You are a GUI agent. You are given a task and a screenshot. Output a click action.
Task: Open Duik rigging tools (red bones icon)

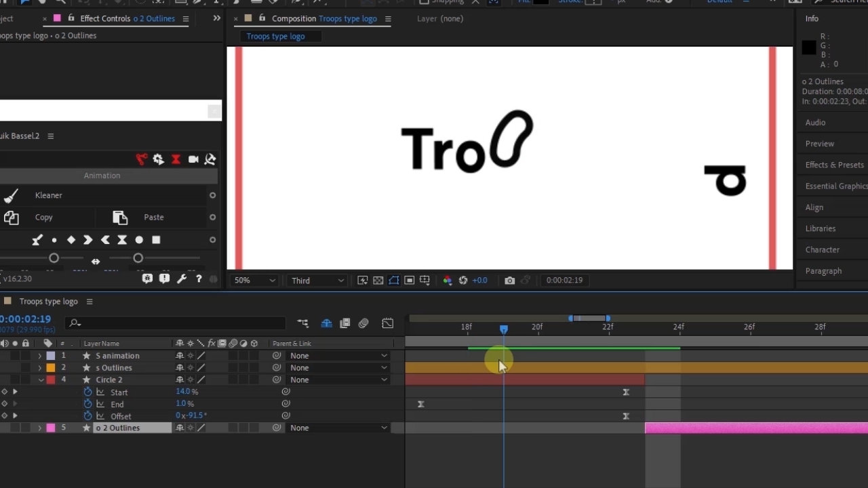(141, 159)
